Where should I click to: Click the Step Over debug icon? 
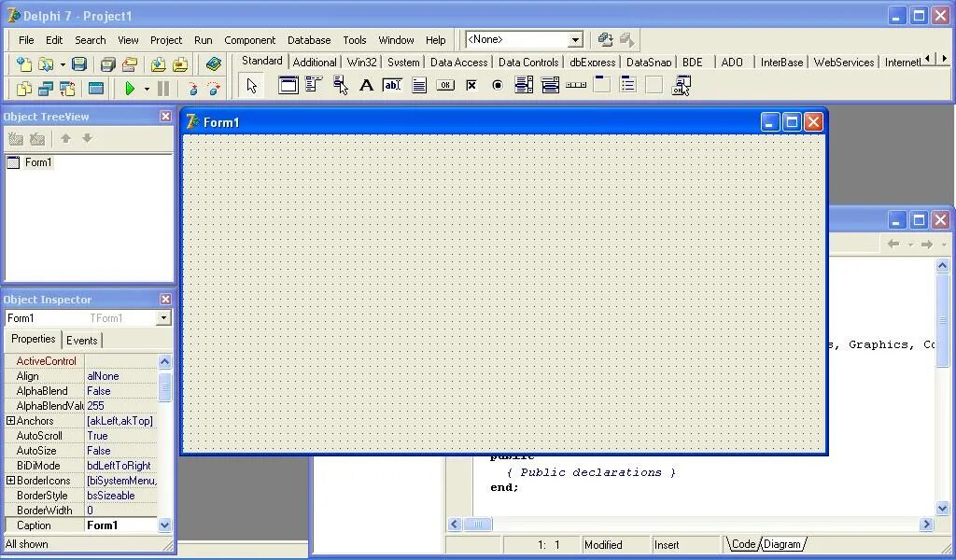[x=214, y=89]
